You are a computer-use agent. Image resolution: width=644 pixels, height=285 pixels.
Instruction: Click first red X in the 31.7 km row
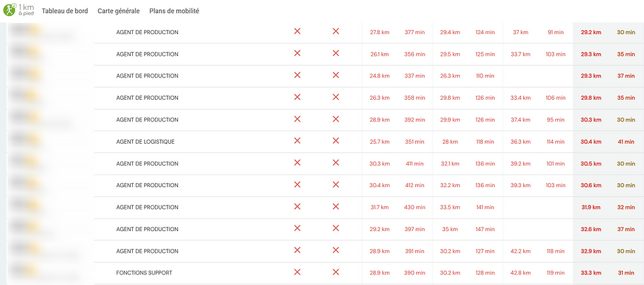coord(297,206)
